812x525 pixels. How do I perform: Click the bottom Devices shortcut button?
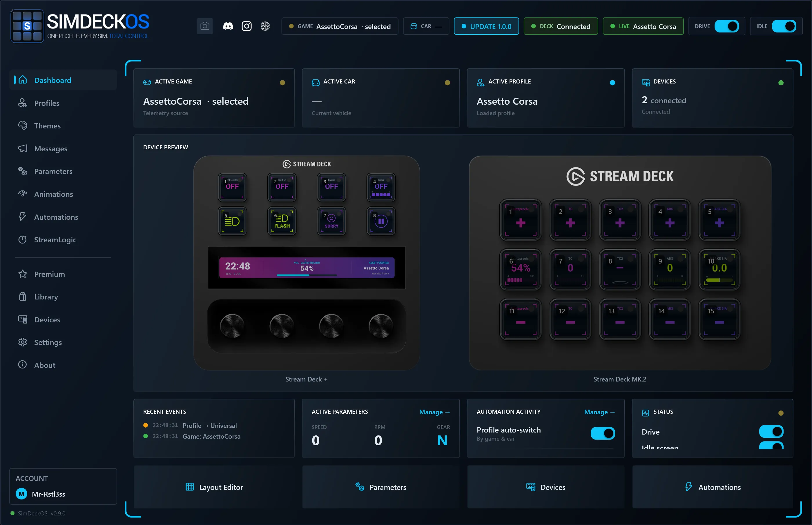pos(546,487)
